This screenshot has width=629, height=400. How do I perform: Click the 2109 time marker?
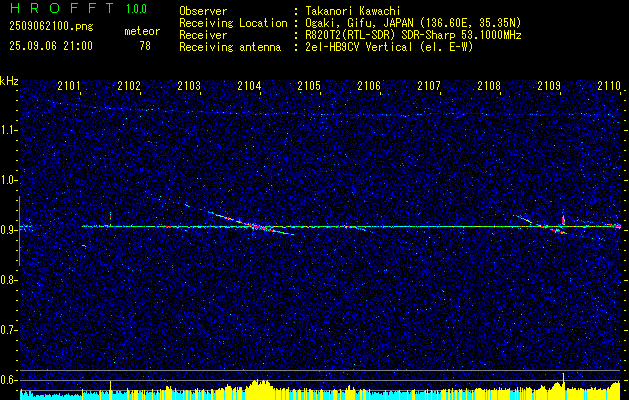coord(549,86)
